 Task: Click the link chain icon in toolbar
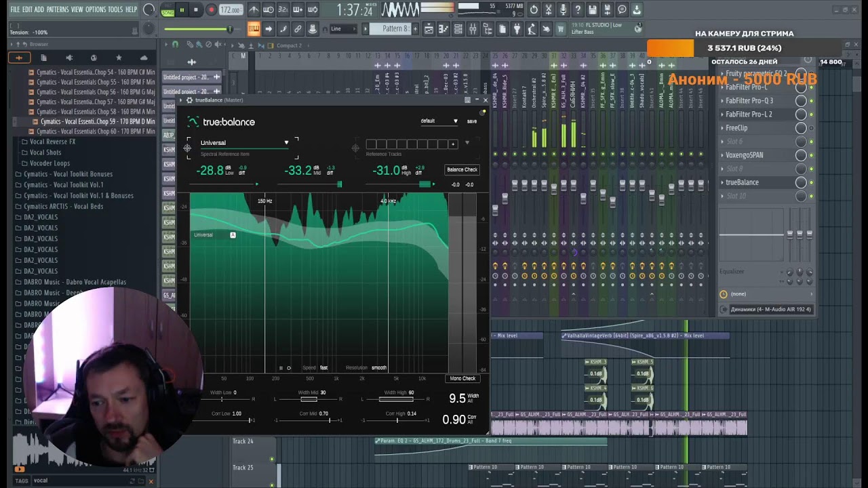(x=298, y=28)
